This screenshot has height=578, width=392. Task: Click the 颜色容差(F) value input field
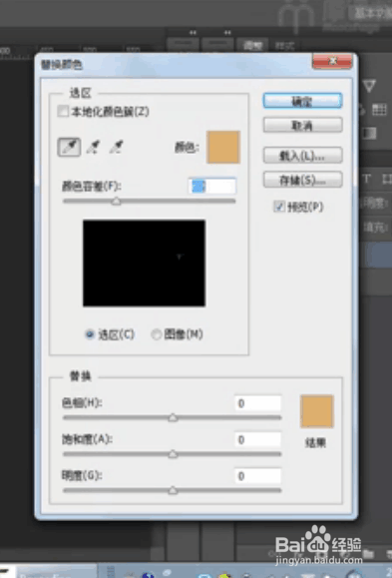211,186
